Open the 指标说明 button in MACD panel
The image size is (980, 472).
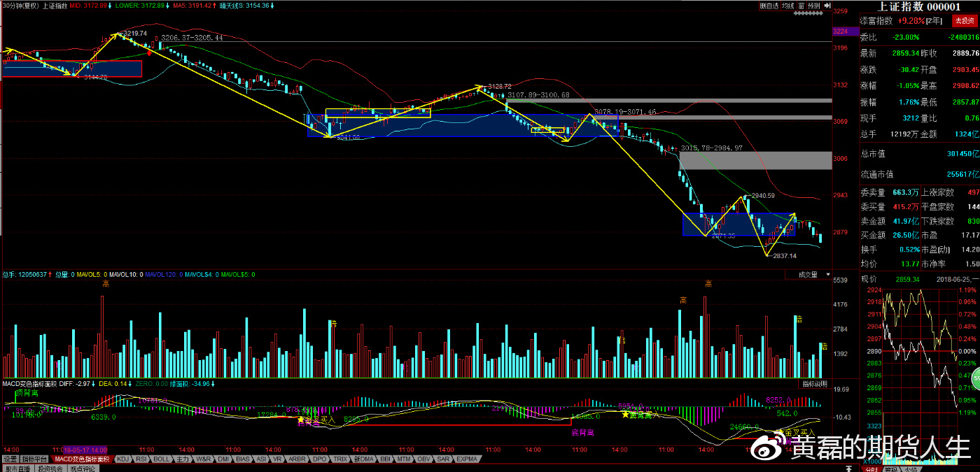pos(815,384)
